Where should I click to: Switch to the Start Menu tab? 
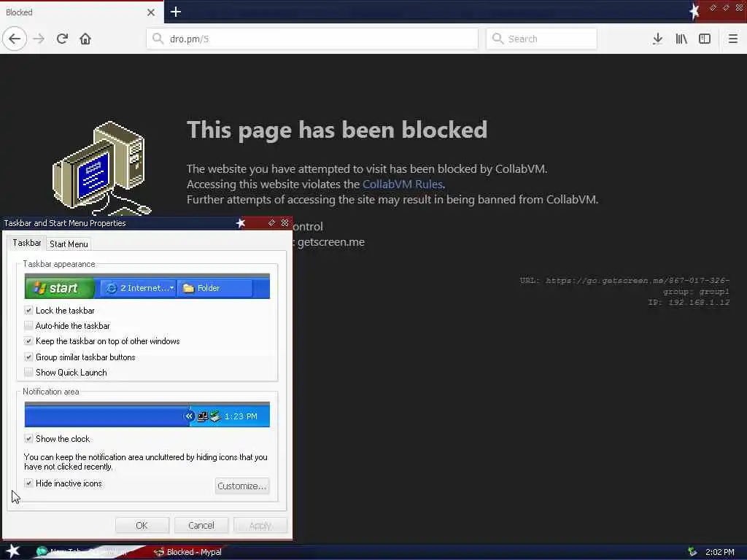[x=69, y=244]
